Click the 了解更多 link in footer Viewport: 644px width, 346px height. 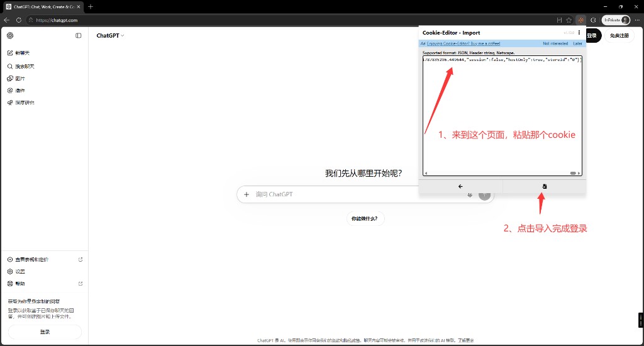click(x=466, y=340)
